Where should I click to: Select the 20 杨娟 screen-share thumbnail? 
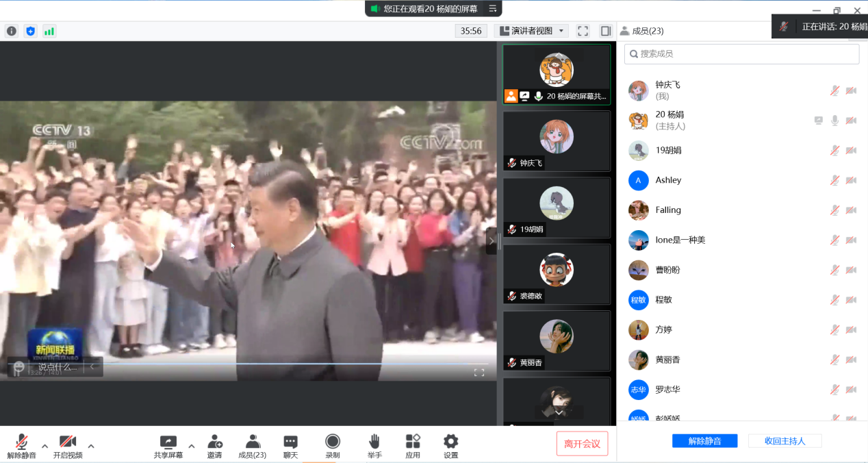[x=557, y=75]
